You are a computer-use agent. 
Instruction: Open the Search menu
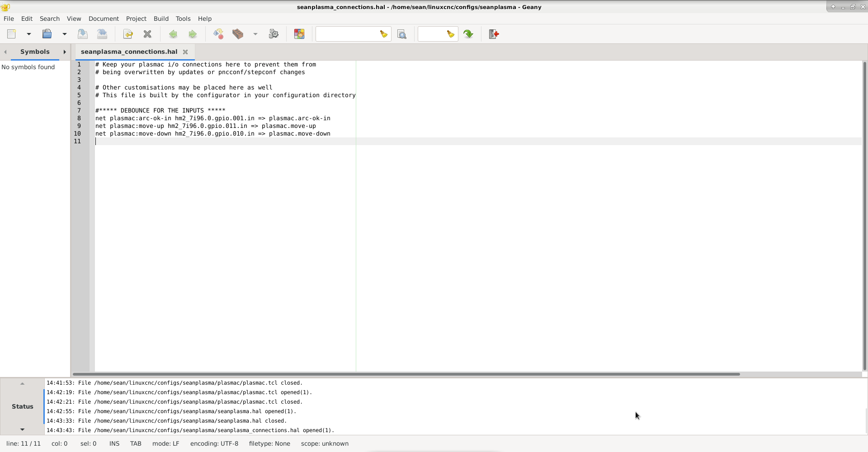tap(50, 19)
